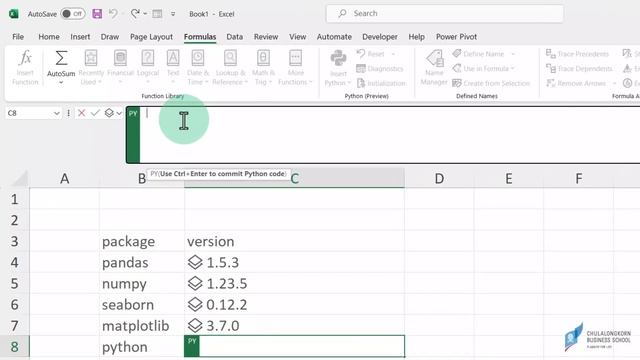Select column D header
640x360 pixels.
pyautogui.click(x=439, y=178)
